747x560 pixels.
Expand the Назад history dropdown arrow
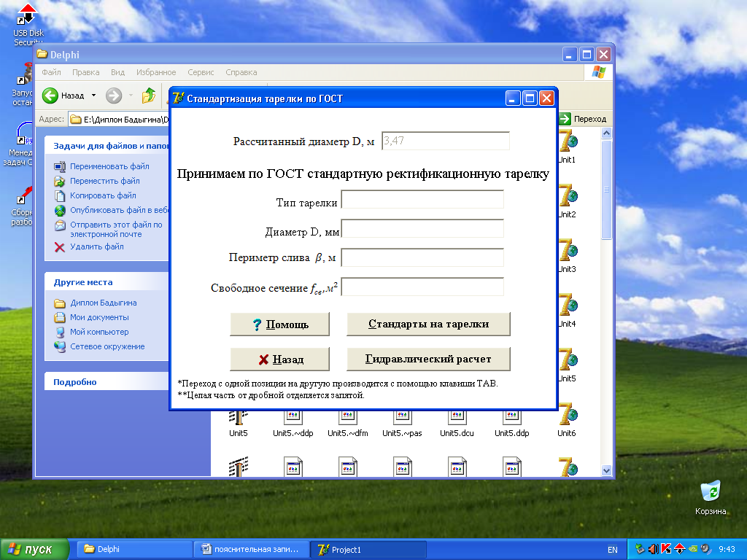[x=94, y=96]
